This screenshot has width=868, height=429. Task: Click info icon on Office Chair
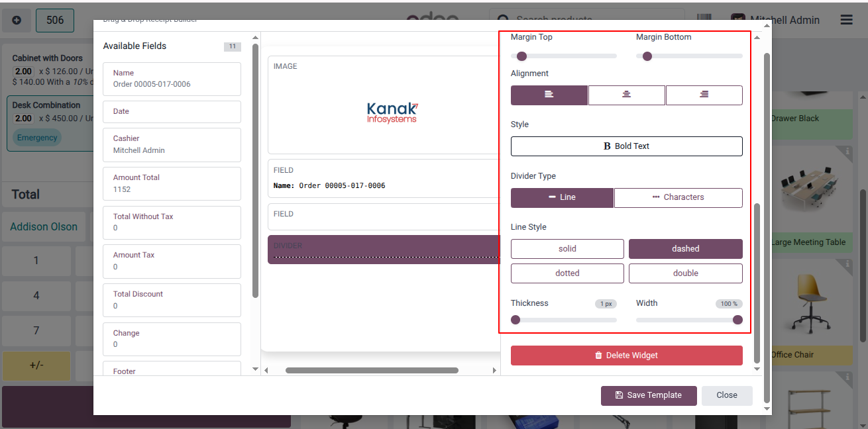point(847,264)
